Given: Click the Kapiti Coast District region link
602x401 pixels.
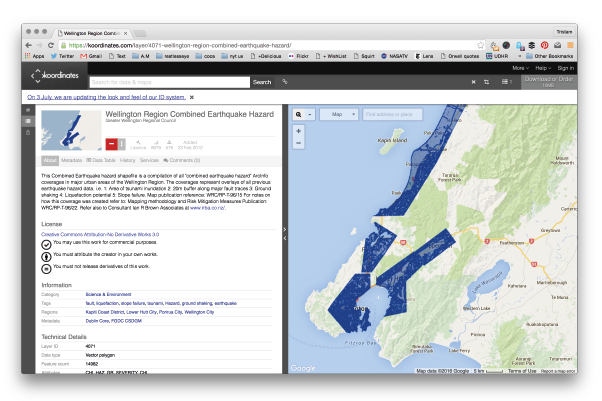Looking at the screenshot, I should pos(105,312).
